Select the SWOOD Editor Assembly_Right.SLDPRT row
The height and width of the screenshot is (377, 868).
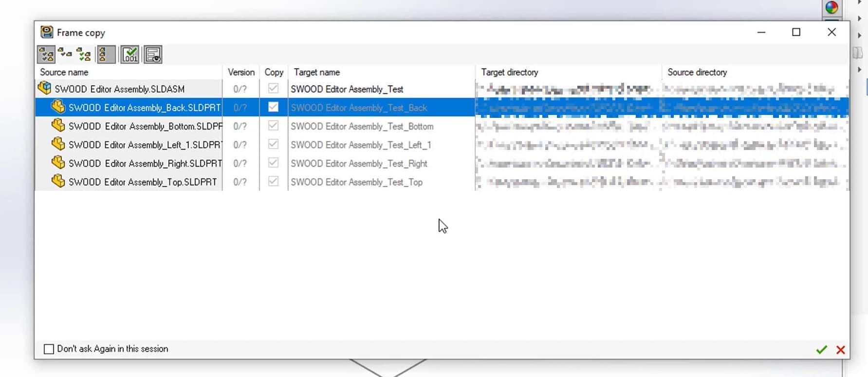coord(145,163)
